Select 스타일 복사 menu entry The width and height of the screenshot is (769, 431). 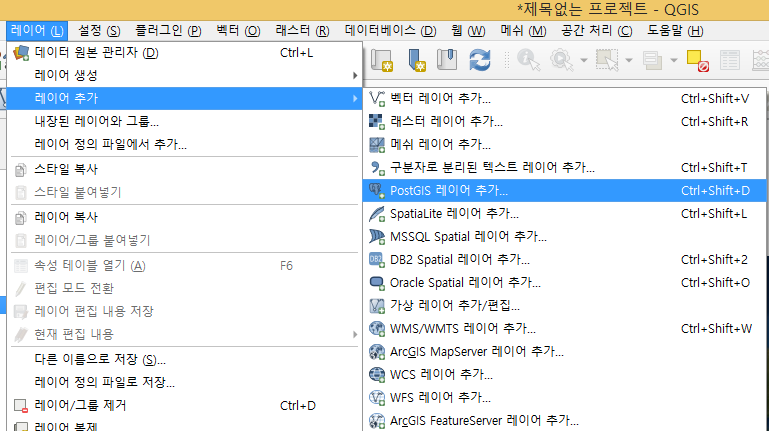(x=185, y=169)
